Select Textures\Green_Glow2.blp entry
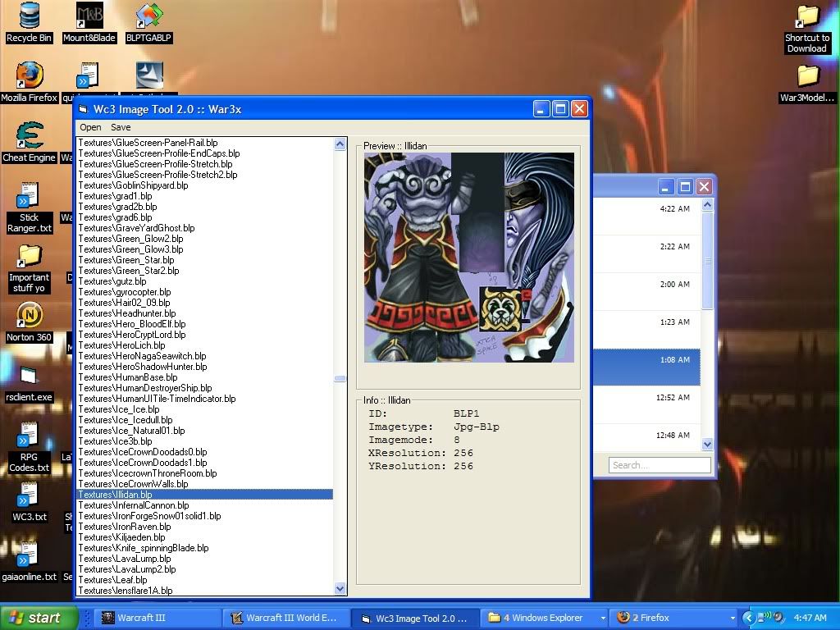Screen dimensions: 840x630 click(205, 239)
